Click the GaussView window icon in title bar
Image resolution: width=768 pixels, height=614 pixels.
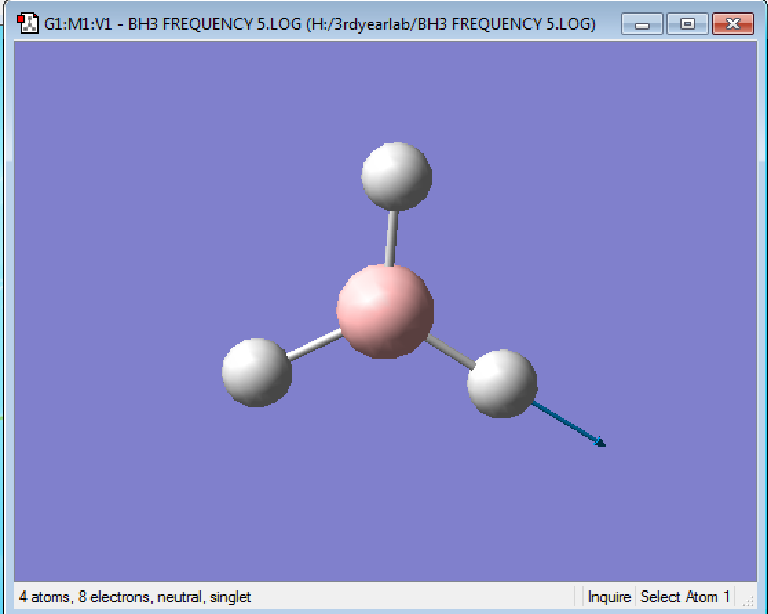click(x=27, y=24)
